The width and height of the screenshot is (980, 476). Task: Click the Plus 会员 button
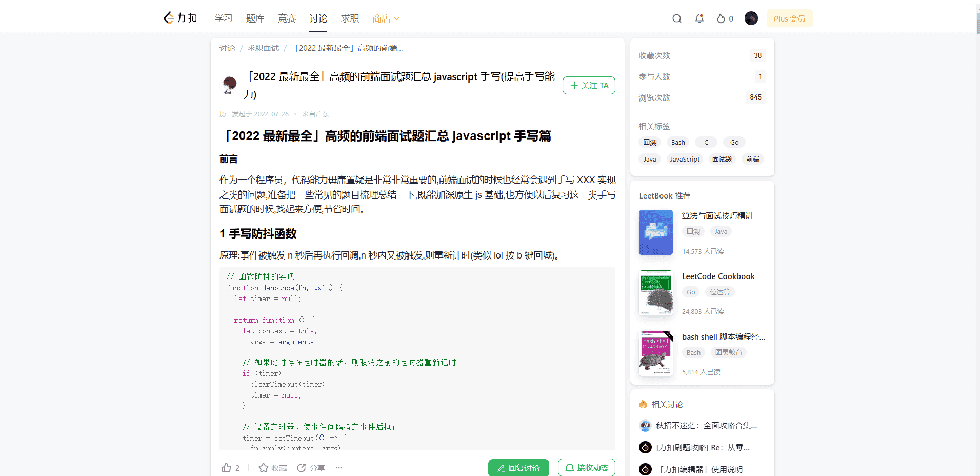click(x=789, y=18)
